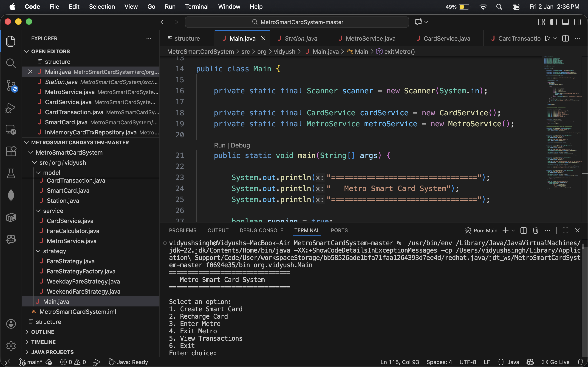The image size is (588, 367).
Task: Click the Debug CodeLens link above main
Action: tap(240, 145)
